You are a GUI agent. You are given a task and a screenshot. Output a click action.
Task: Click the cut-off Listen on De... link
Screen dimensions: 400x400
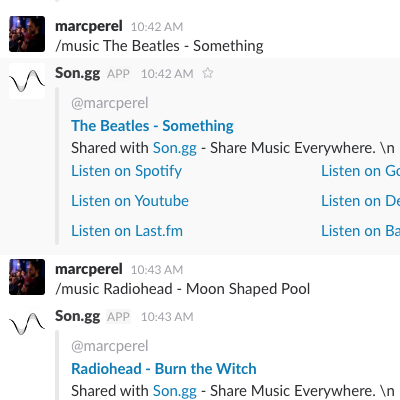pos(360,201)
